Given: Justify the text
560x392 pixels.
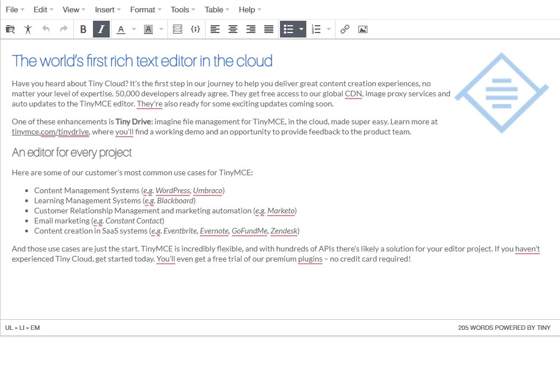Looking at the screenshot, I should [x=269, y=29].
